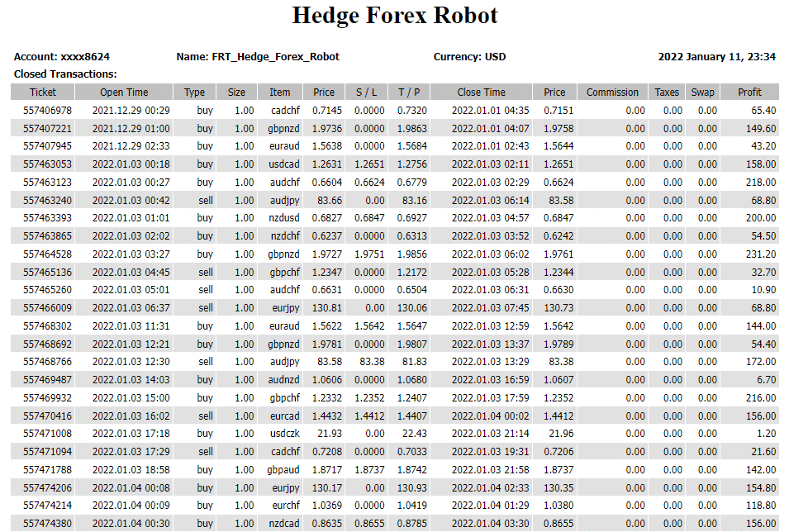The image size is (789, 532).
Task: Select open time 2021.12.29 00:29
Action: [x=131, y=110]
